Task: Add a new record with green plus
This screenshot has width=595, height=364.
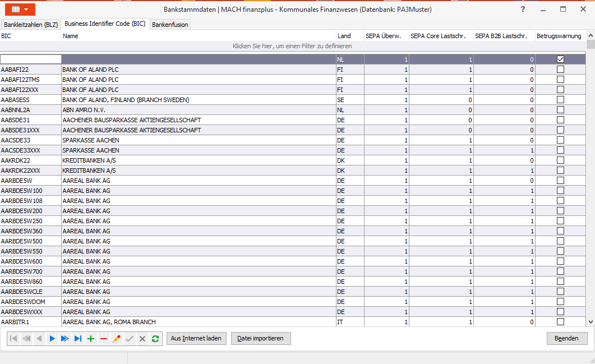Action: coord(91,339)
